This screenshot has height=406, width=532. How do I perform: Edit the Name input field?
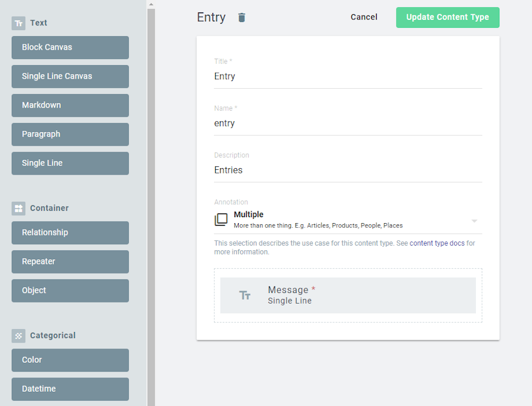pyautogui.click(x=348, y=123)
